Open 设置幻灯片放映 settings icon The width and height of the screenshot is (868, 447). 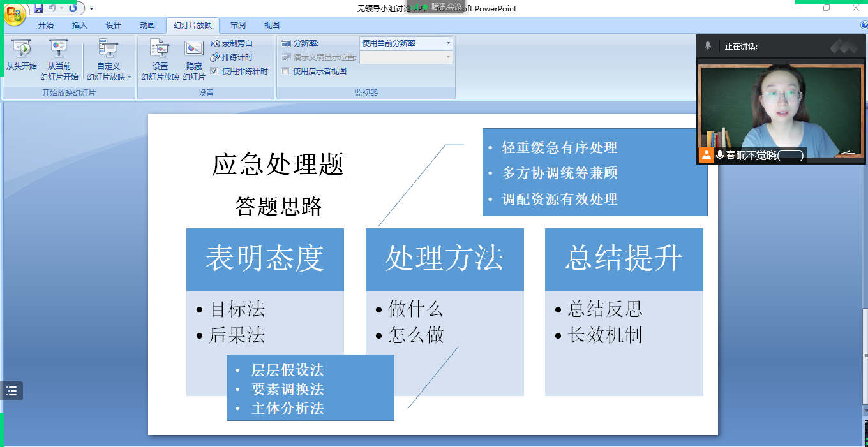point(160,50)
